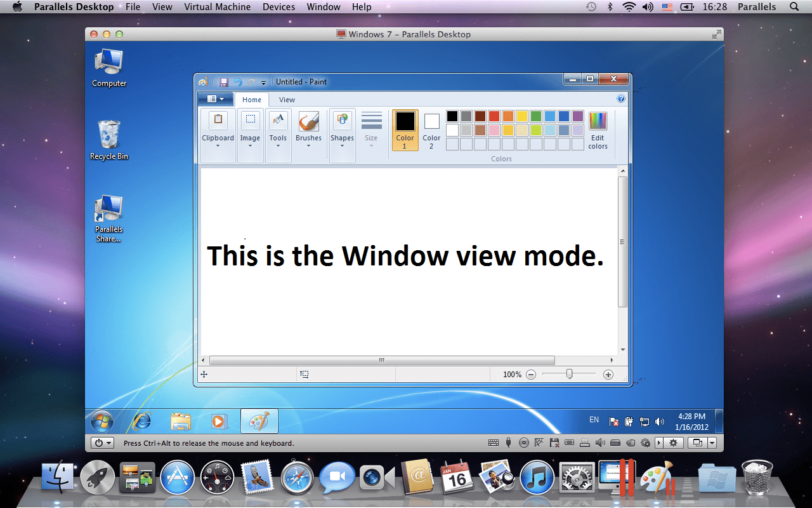Select the Parallels Shared Folders desktop shortcut
812x508 pixels.
(109, 219)
